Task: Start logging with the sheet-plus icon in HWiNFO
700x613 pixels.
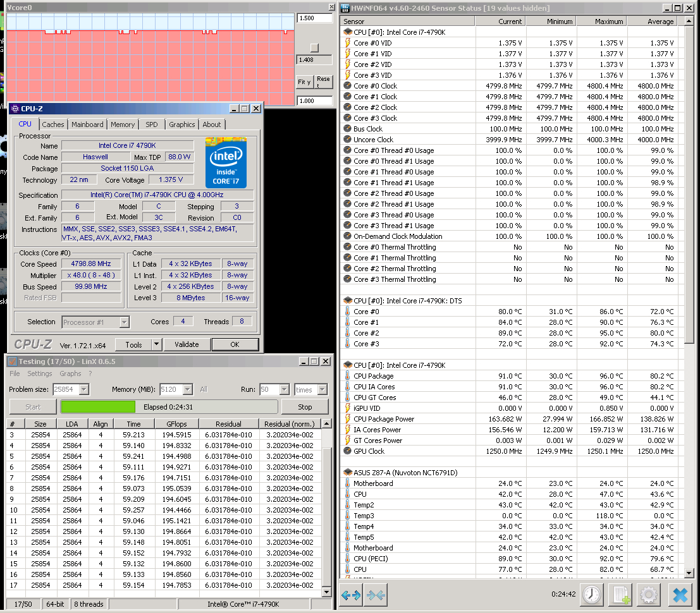Action: [621, 595]
